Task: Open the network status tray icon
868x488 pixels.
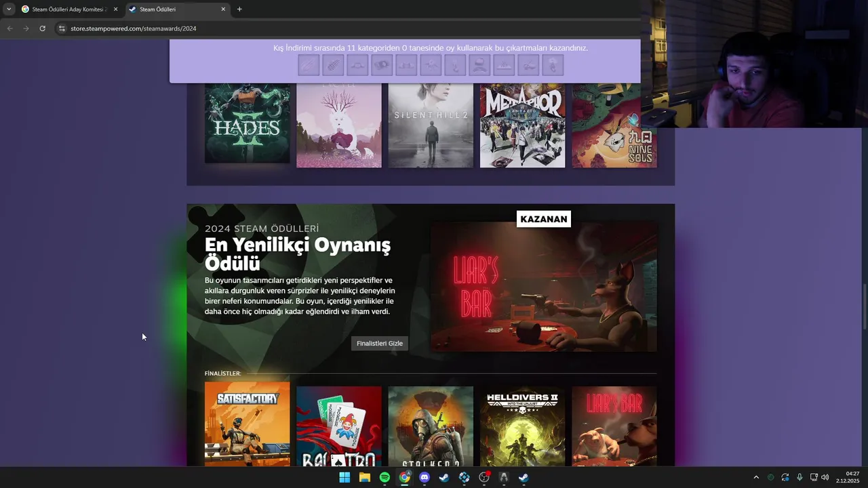Action: point(814,477)
